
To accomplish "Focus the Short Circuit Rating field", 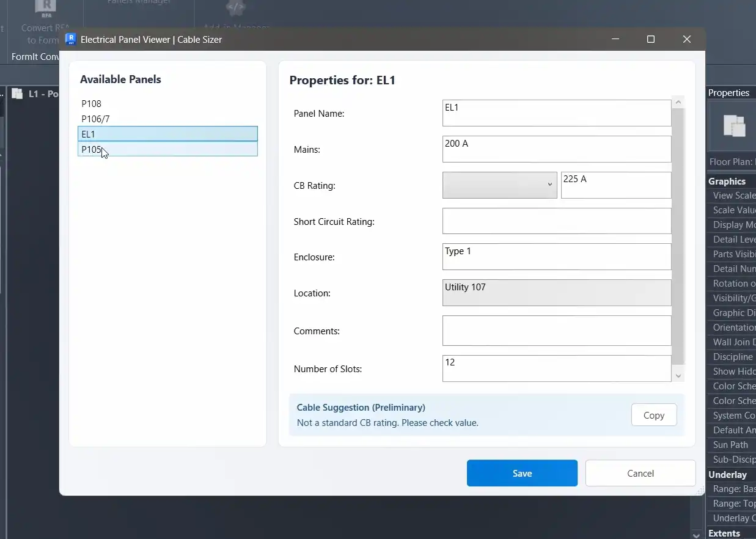I will (x=556, y=221).
